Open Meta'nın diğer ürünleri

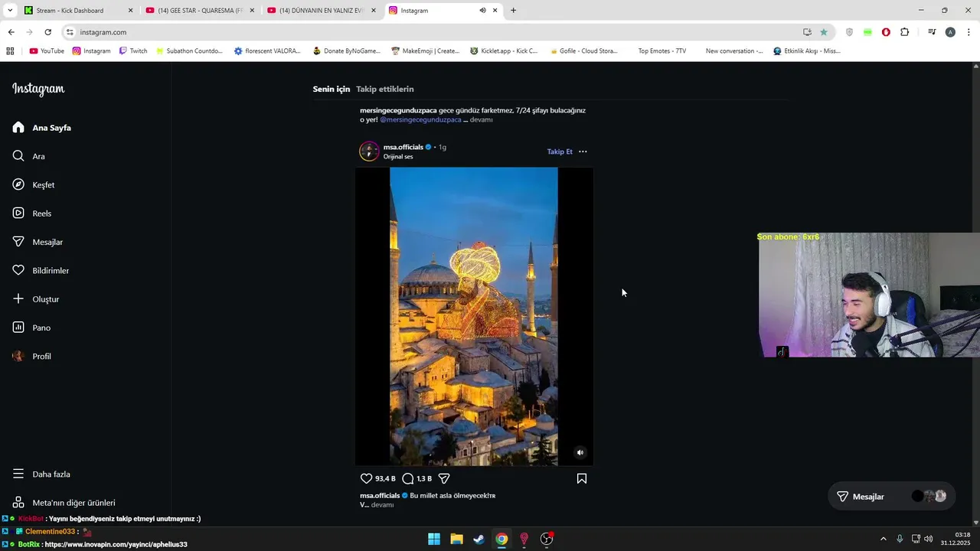tap(64, 503)
